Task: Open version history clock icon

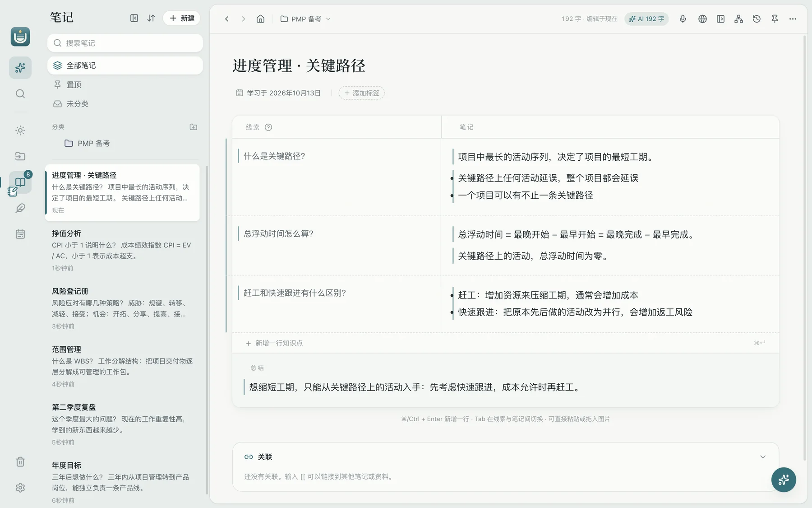Action: (x=757, y=19)
